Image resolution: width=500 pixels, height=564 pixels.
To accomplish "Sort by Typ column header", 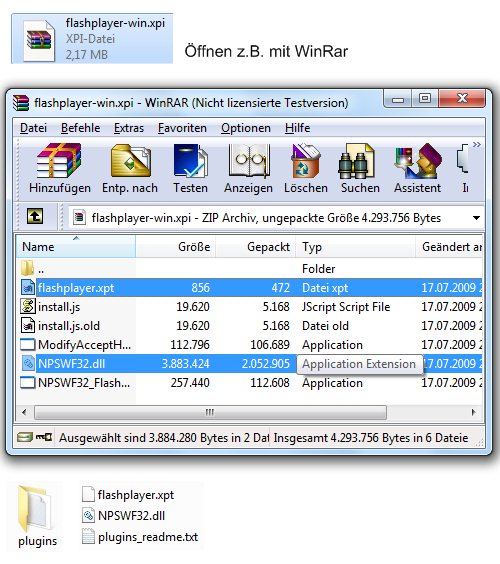I will coord(355,246).
